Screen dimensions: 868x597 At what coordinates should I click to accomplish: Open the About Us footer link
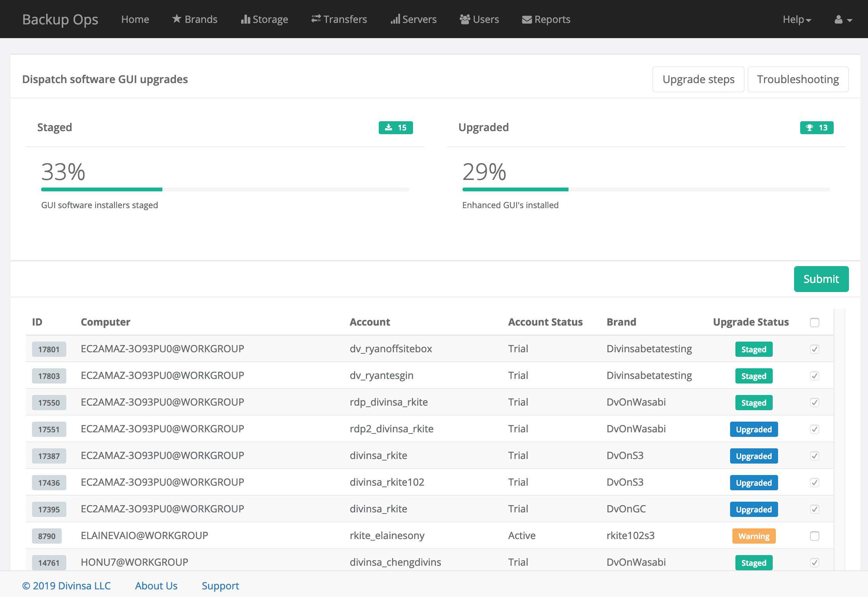[x=156, y=586]
